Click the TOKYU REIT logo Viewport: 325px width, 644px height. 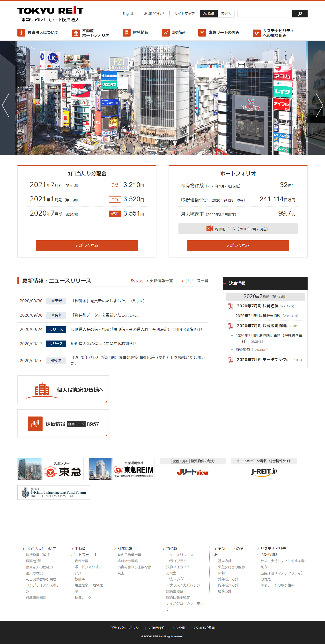[x=50, y=14]
